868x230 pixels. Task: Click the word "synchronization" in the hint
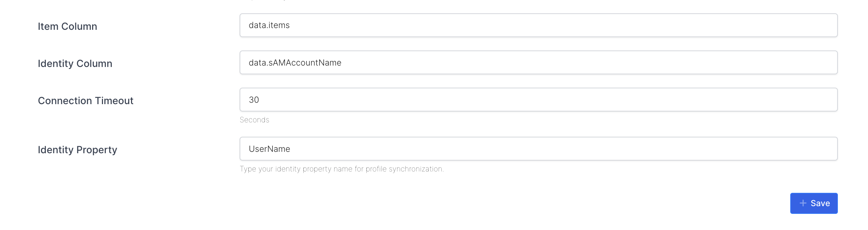pos(416,169)
